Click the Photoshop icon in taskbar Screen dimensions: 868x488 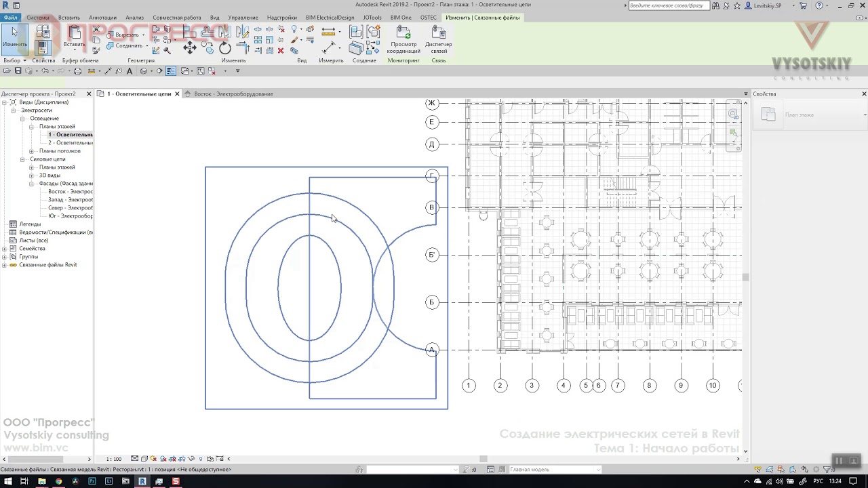click(92, 481)
